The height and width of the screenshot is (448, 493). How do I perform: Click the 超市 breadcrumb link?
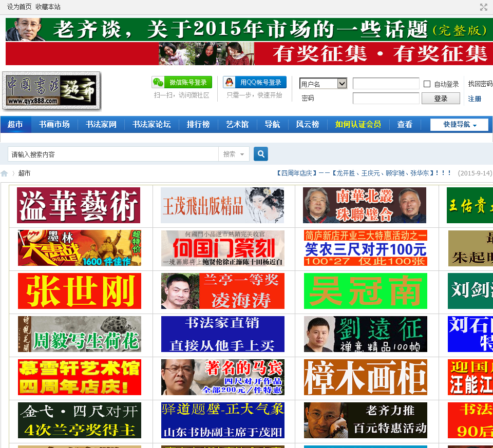pos(24,173)
